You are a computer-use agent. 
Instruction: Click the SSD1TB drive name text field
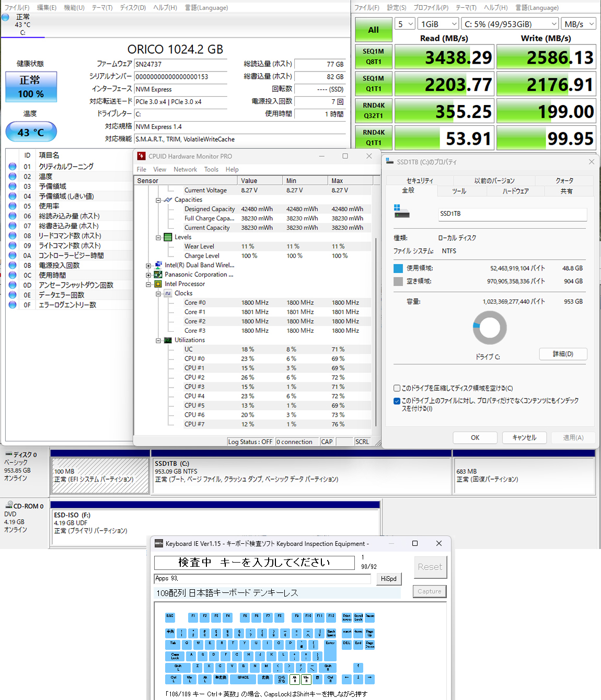tap(512, 214)
